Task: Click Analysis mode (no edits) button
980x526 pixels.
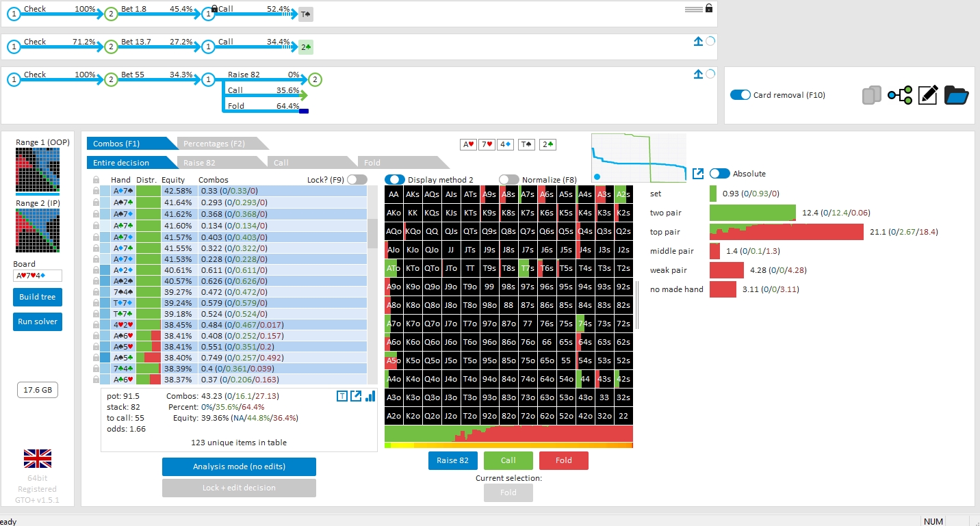Action: click(x=239, y=466)
